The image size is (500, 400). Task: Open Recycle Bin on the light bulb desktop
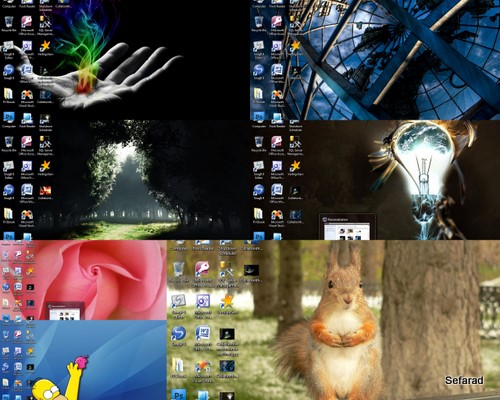point(259,142)
